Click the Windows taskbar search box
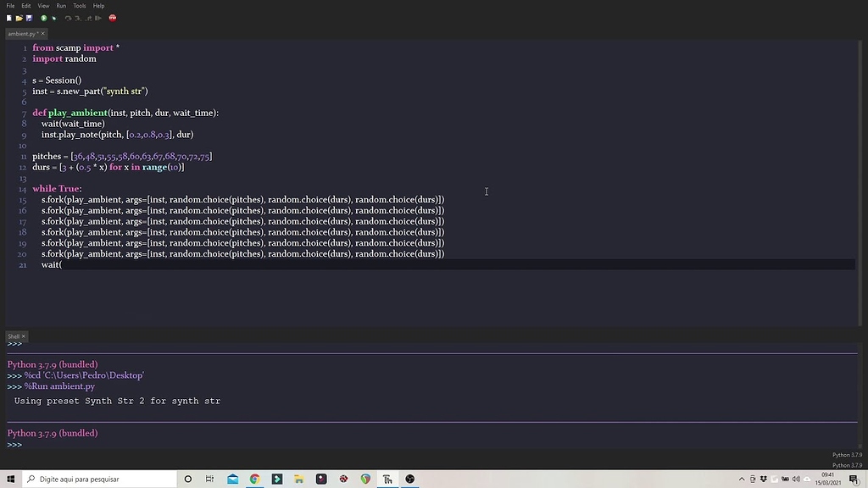This screenshot has height=488, width=868. [100, 480]
